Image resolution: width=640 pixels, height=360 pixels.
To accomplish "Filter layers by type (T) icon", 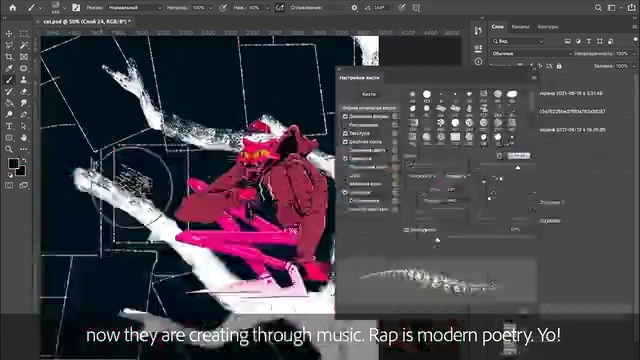I will [589, 41].
